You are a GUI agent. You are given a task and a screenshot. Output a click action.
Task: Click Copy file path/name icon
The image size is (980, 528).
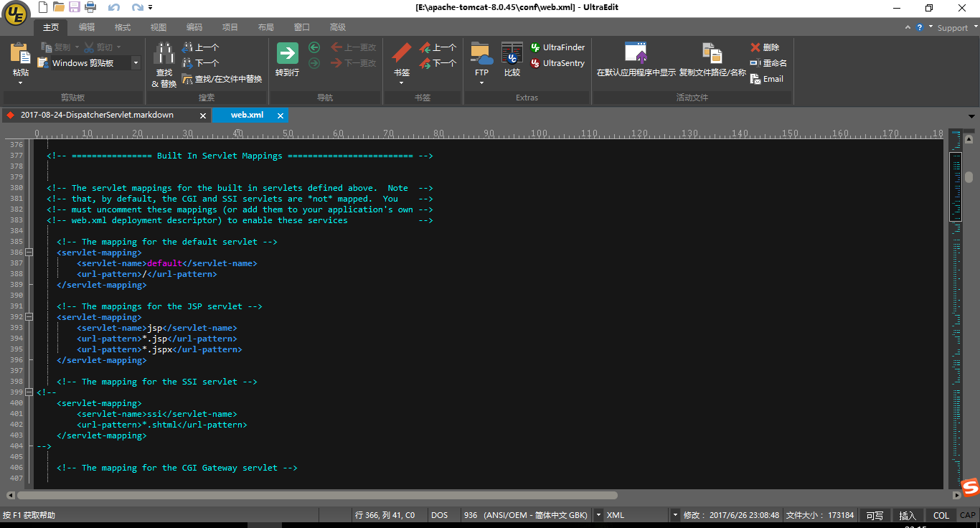click(x=712, y=55)
